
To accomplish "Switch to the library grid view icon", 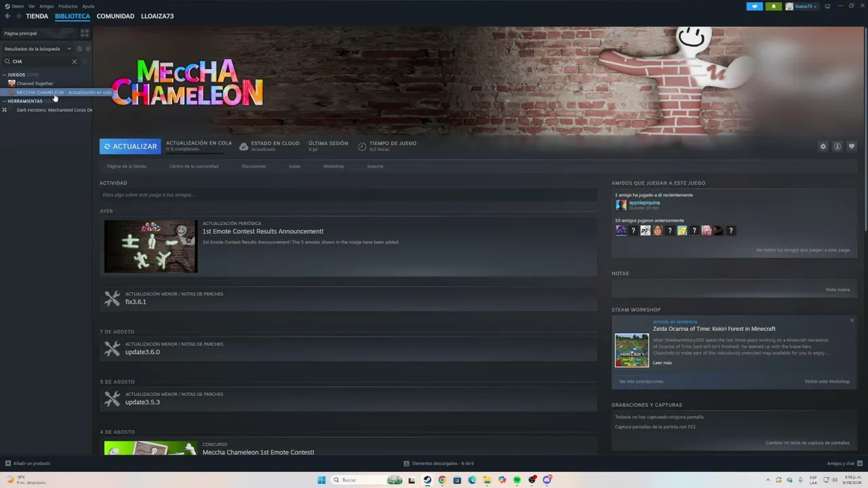I will click(85, 33).
